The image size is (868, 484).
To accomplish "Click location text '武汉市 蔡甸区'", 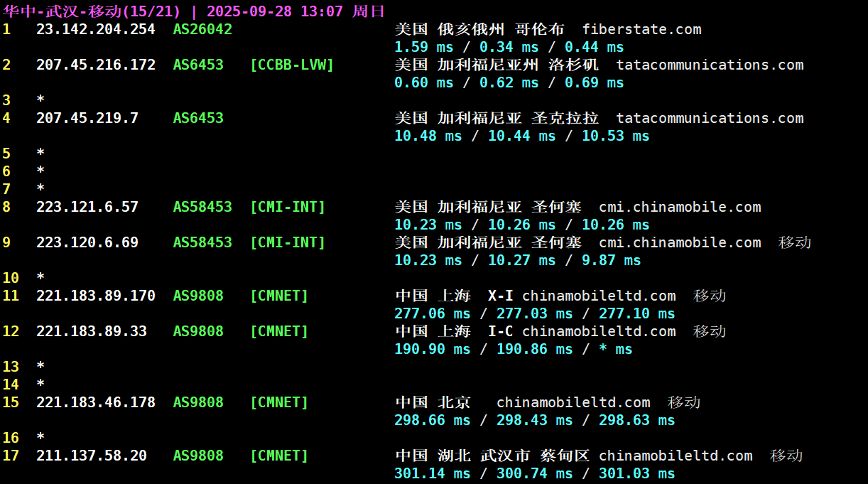I will click(x=536, y=456).
